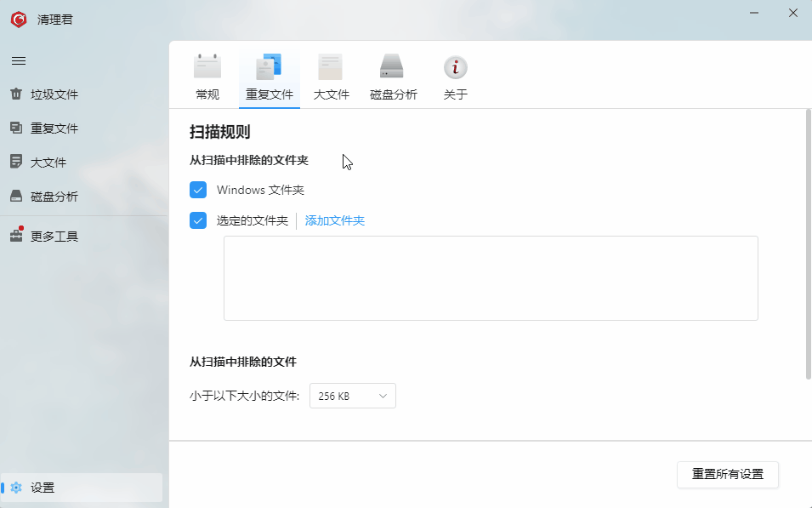Open the 256 KB file size dropdown
This screenshot has width=812, height=508.
pos(353,396)
